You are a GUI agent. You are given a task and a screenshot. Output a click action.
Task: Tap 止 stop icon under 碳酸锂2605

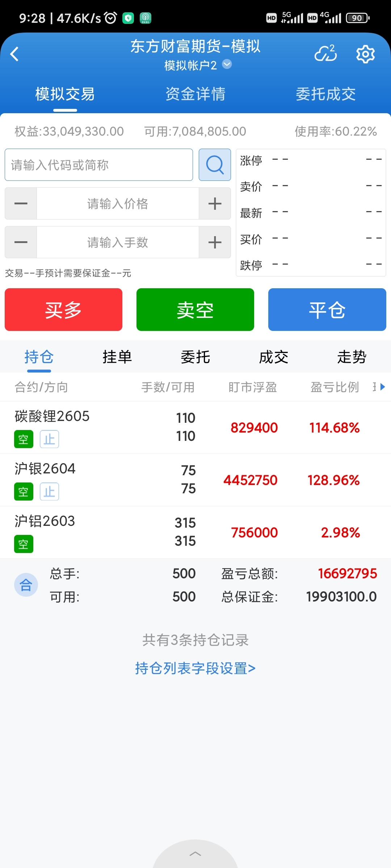[x=49, y=439]
